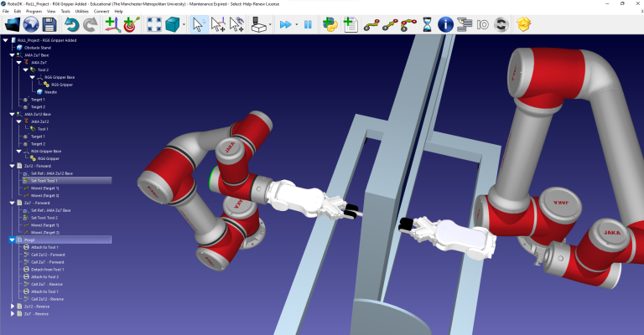The height and width of the screenshot is (335, 644).
Task: Add show message info instruction
Action: click(445, 24)
